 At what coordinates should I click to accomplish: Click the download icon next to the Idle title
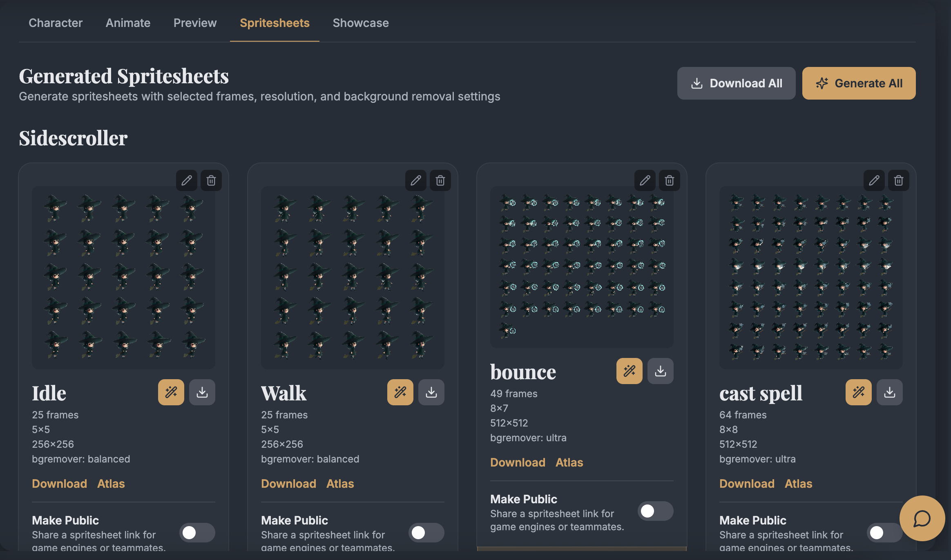(x=202, y=392)
